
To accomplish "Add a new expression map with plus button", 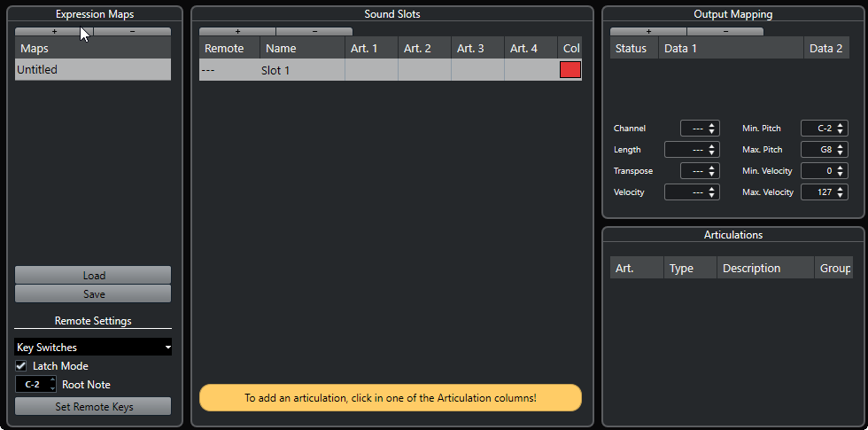I will 54,31.
